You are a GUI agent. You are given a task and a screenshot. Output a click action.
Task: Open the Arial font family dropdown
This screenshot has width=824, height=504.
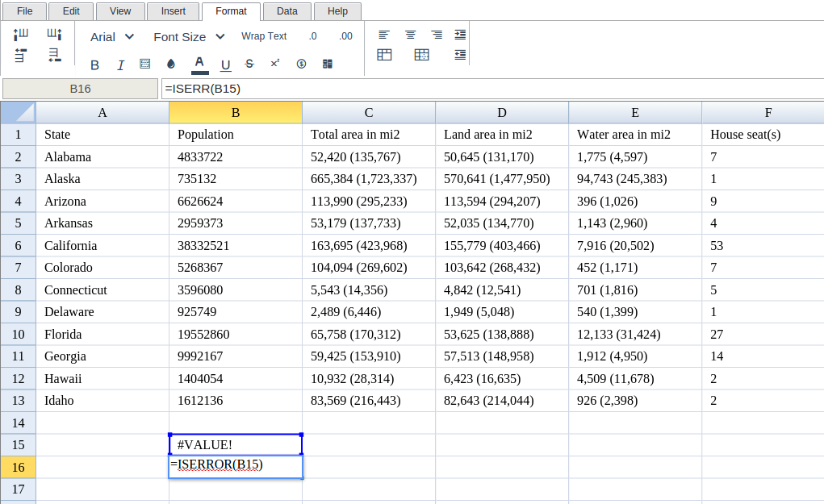coord(112,36)
